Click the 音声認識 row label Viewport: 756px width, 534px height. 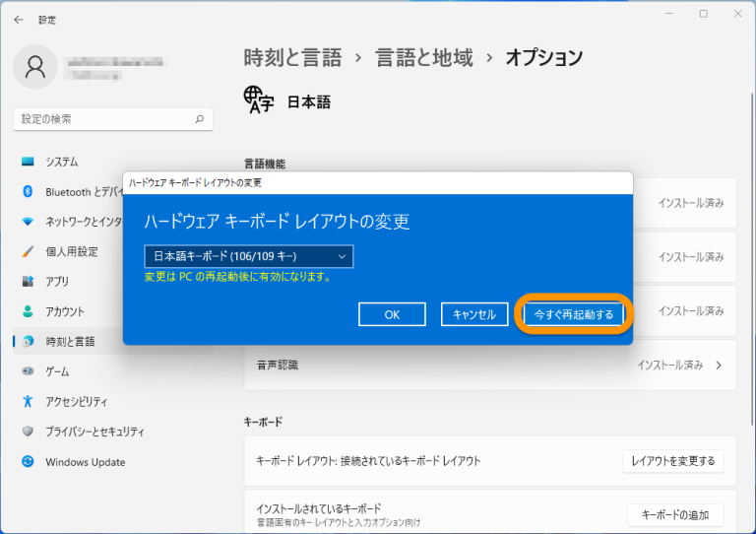(x=278, y=366)
